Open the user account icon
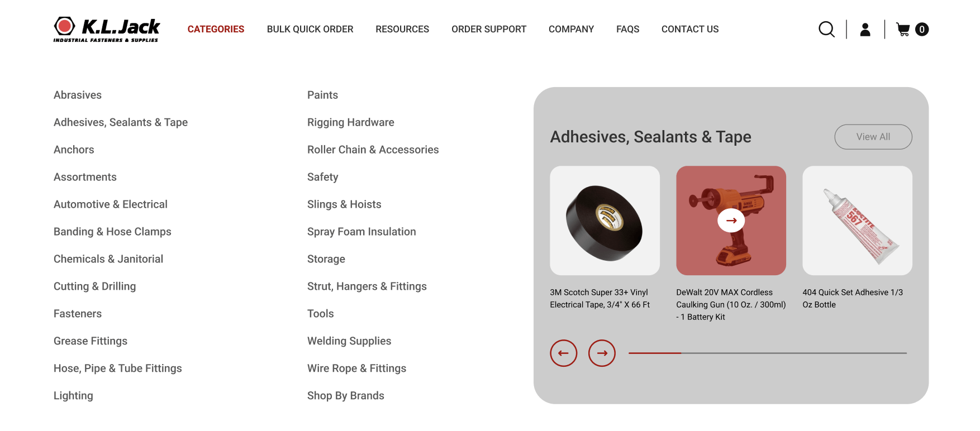This screenshot has width=980, height=431. click(x=865, y=29)
